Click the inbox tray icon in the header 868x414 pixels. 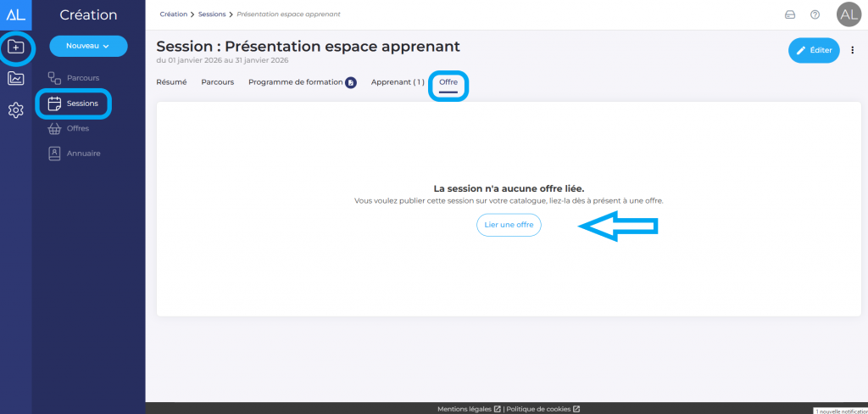pos(790,14)
